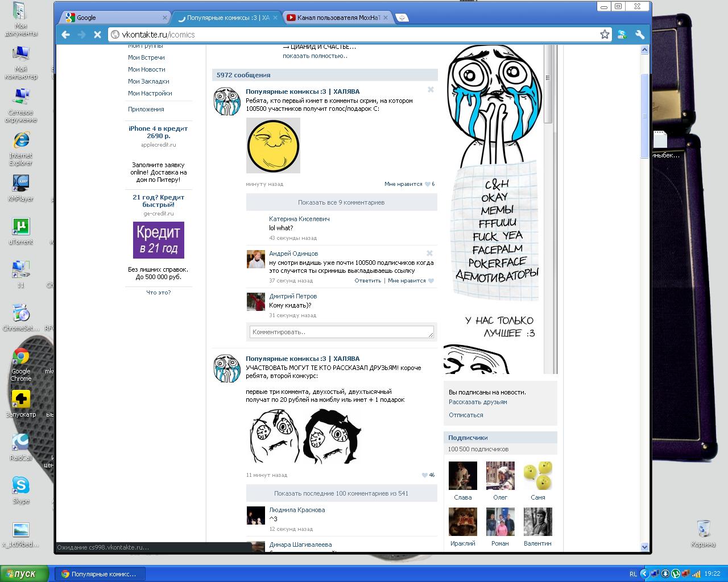Click the Пуск start button

pyautogui.click(x=25, y=574)
